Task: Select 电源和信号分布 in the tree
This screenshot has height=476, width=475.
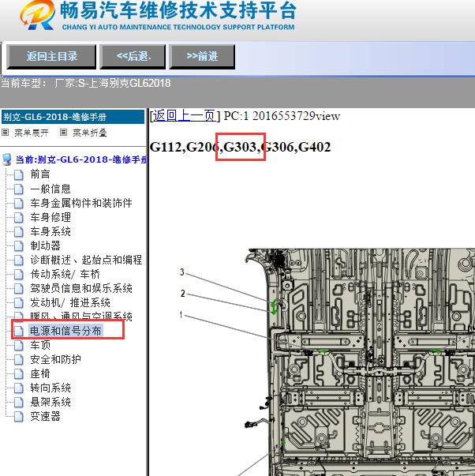Action: pyautogui.click(x=65, y=331)
